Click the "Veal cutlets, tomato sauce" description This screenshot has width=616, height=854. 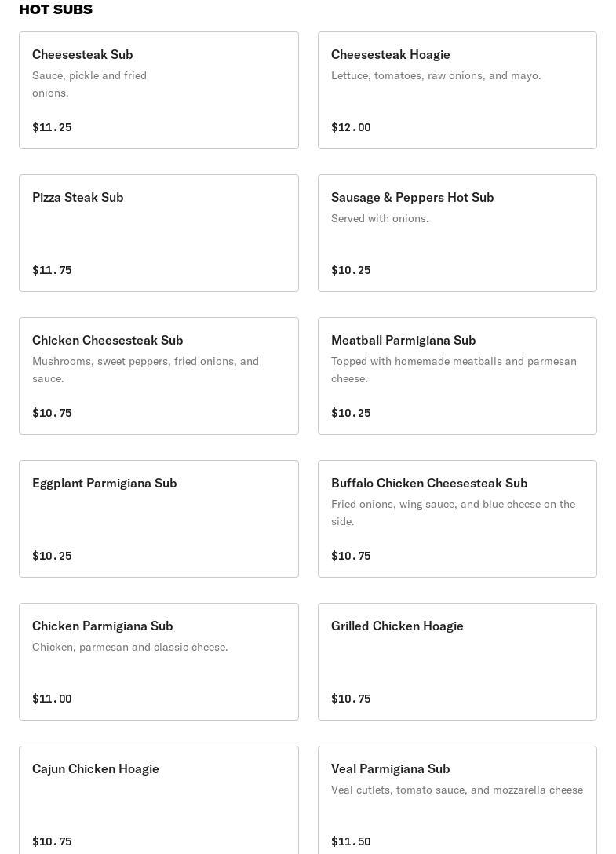(457, 790)
